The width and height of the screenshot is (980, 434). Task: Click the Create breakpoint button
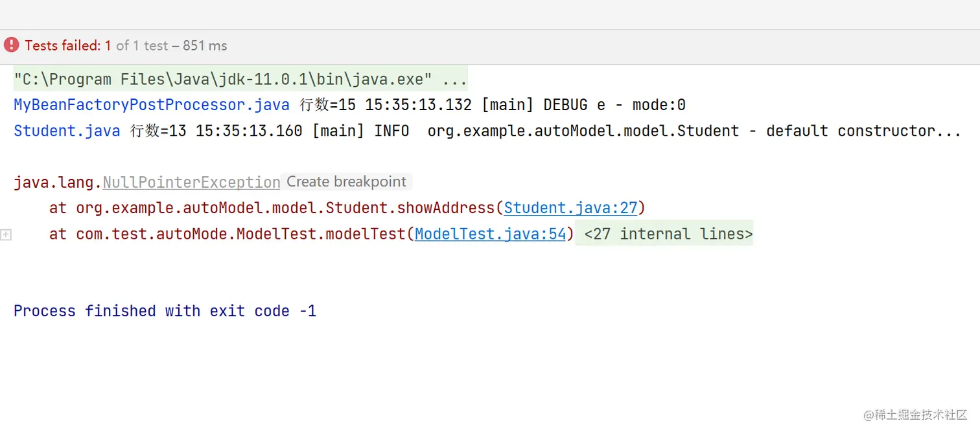346,182
